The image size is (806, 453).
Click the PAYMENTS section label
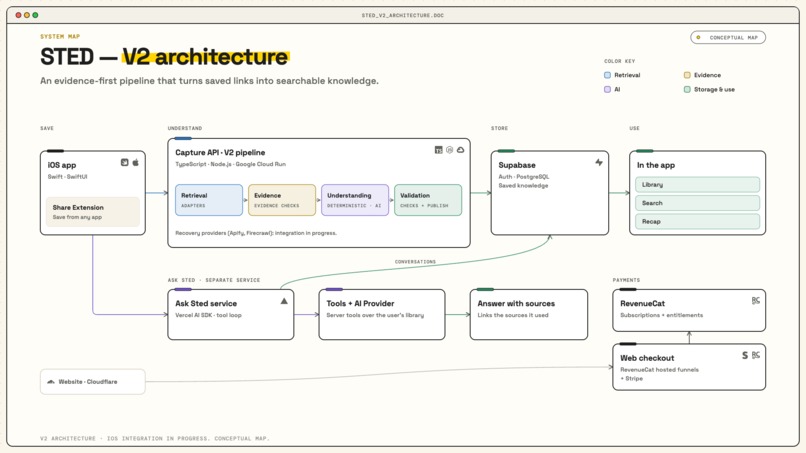pos(626,280)
